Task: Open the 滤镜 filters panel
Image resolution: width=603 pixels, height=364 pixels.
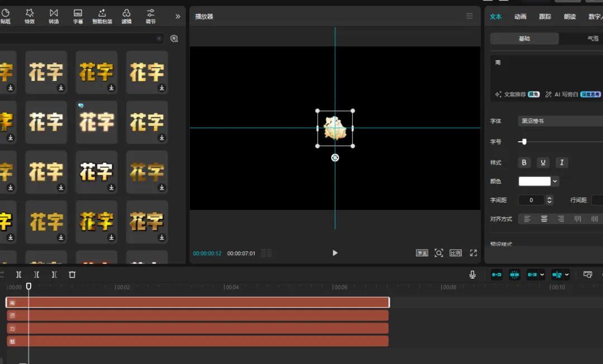Action: point(127,17)
